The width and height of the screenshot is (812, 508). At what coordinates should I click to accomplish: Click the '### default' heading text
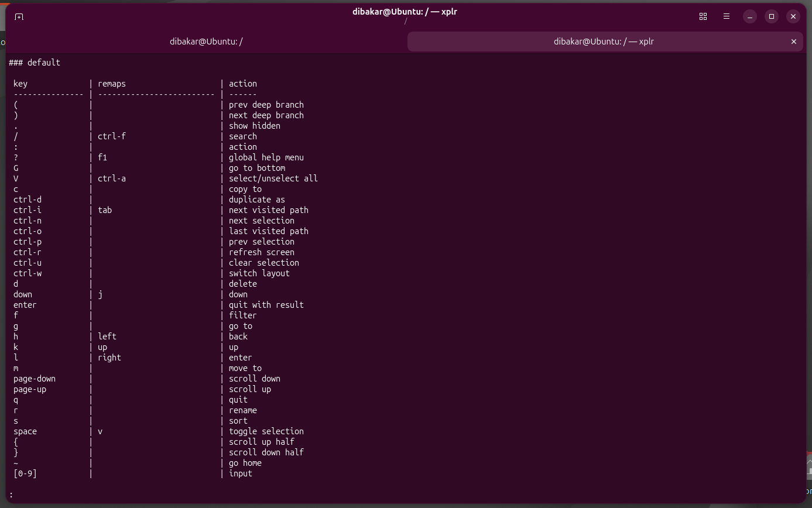(x=35, y=63)
